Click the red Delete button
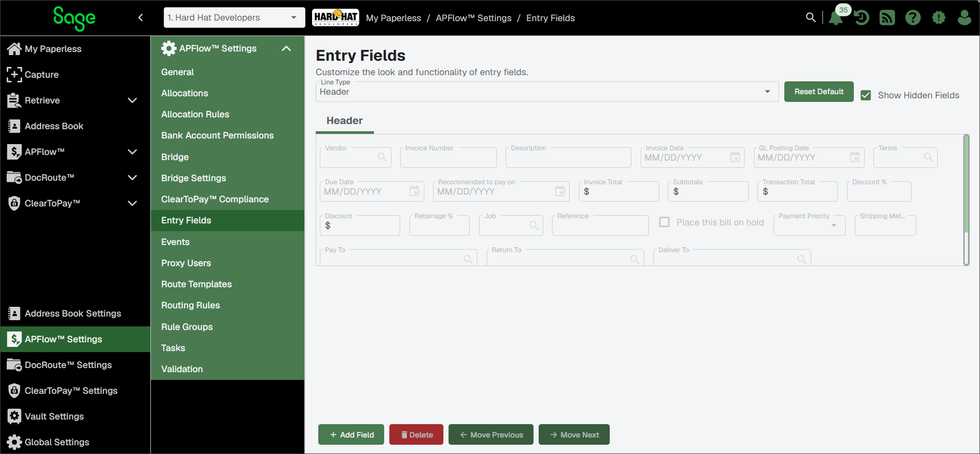 [416, 434]
